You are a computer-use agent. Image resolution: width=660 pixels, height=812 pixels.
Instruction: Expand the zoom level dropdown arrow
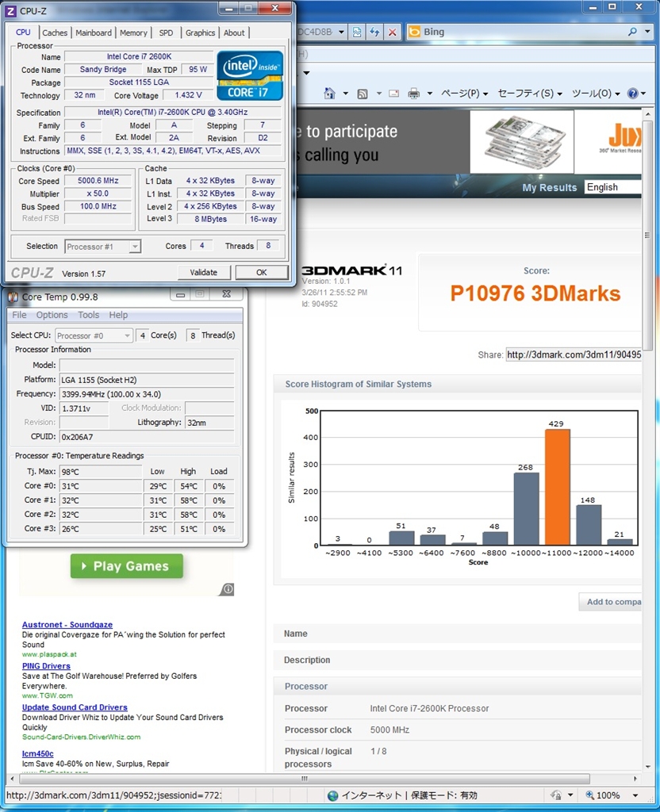pyautogui.click(x=635, y=795)
